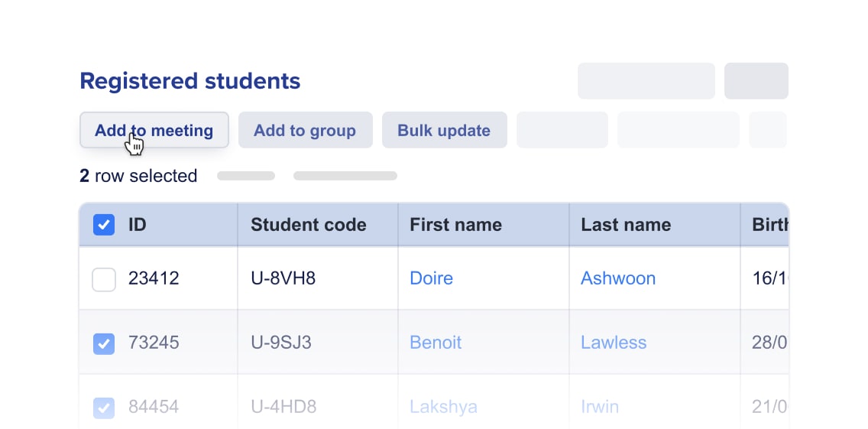Open first name link Doire

431,278
